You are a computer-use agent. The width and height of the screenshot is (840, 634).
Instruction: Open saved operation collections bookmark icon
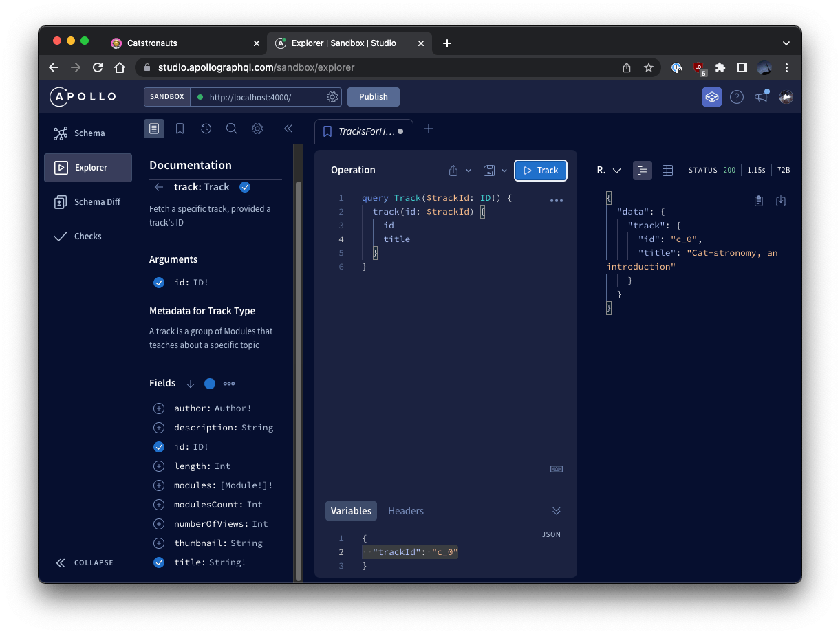(x=180, y=129)
